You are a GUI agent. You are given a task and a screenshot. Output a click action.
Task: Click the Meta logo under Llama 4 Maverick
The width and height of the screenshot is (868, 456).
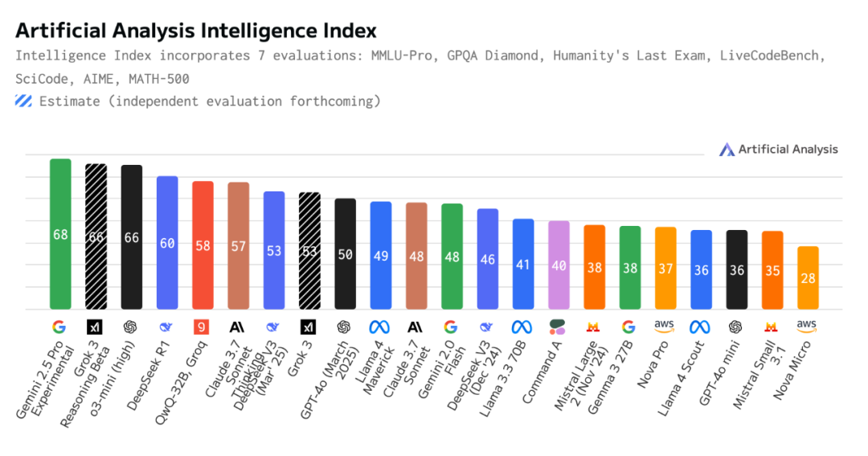pos(380,327)
